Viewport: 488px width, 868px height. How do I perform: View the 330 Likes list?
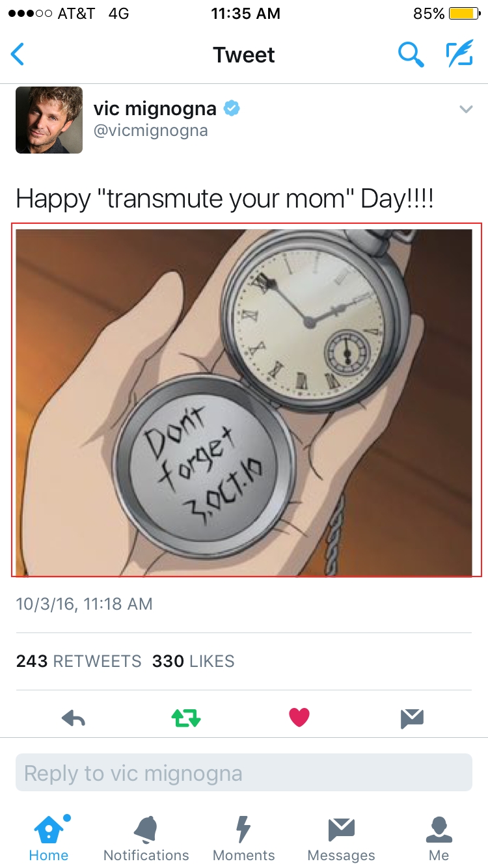point(193,661)
